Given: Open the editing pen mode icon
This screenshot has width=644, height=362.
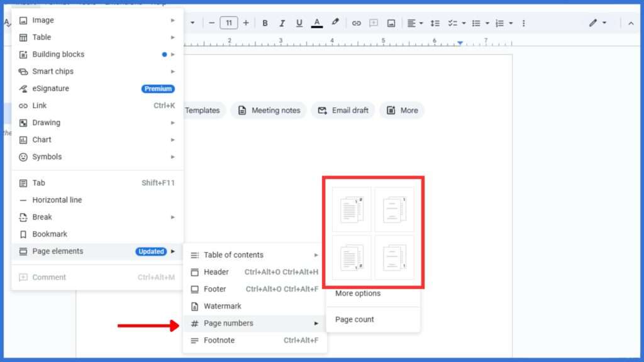Looking at the screenshot, I should pos(592,23).
